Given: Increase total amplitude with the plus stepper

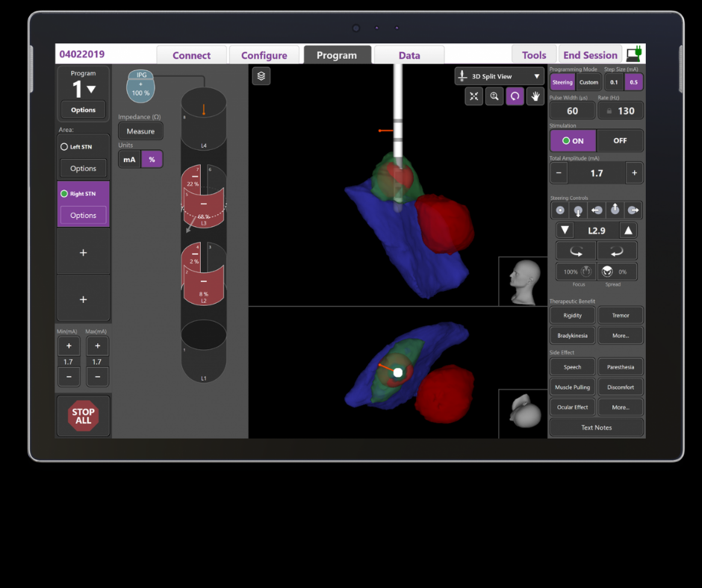Looking at the screenshot, I should point(634,172).
